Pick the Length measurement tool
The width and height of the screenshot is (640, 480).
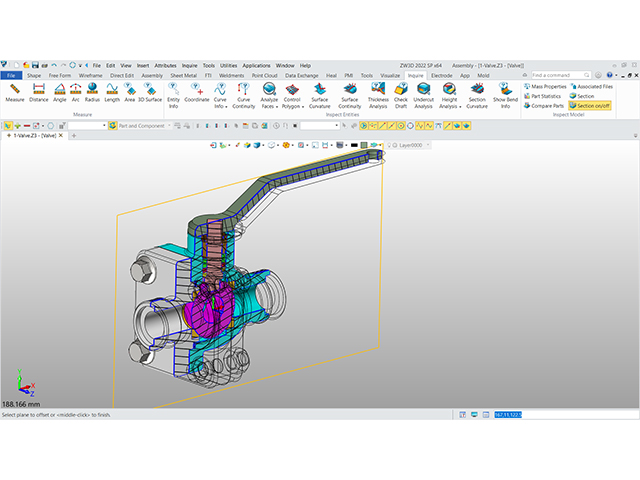pyautogui.click(x=112, y=92)
